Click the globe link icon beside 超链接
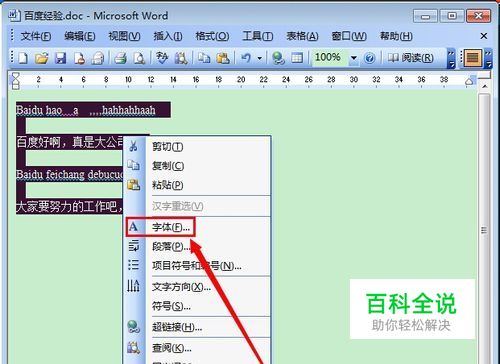Image resolution: width=500 pixels, height=364 pixels. click(134, 327)
